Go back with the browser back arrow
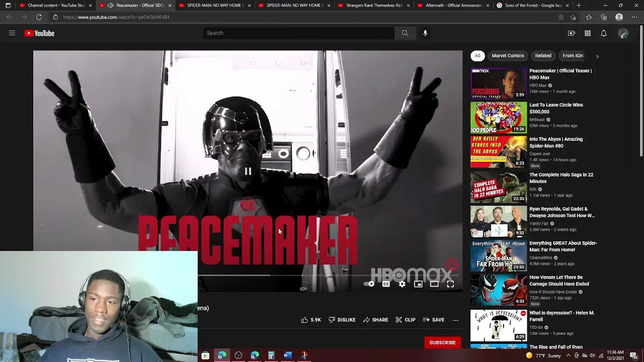This screenshot has height=362, width=644. (x=9, y=17)
